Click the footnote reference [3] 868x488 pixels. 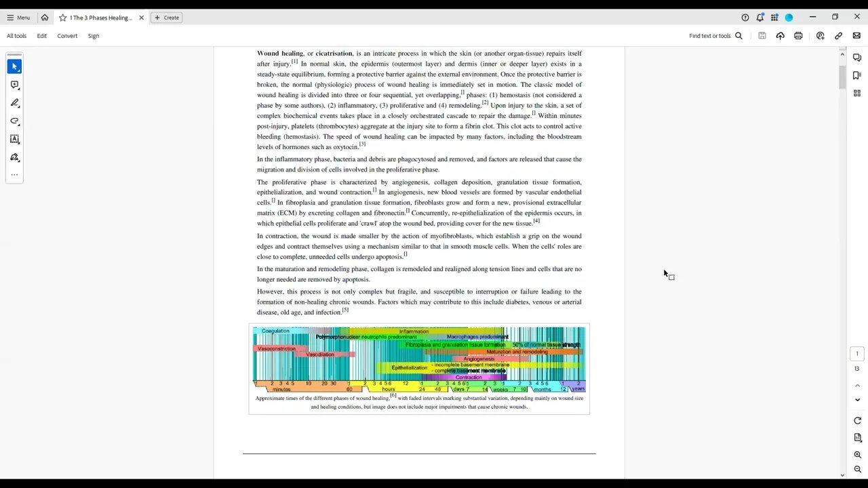362,144
